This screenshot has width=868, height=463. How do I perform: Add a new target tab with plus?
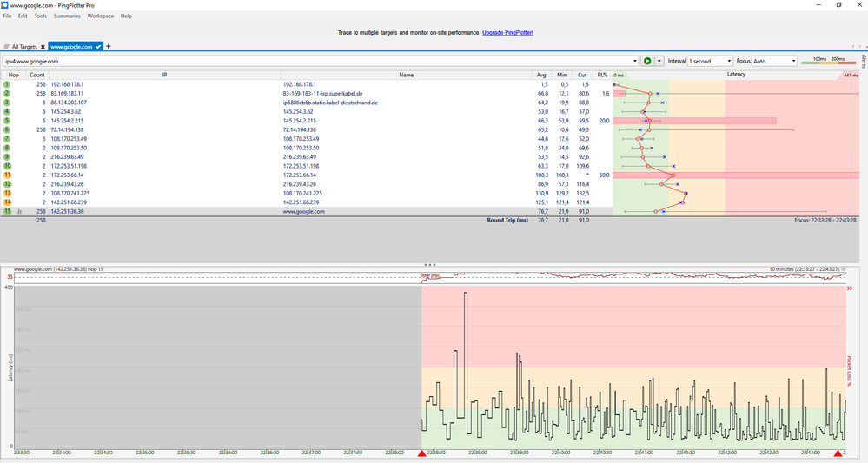pos(109,46)
